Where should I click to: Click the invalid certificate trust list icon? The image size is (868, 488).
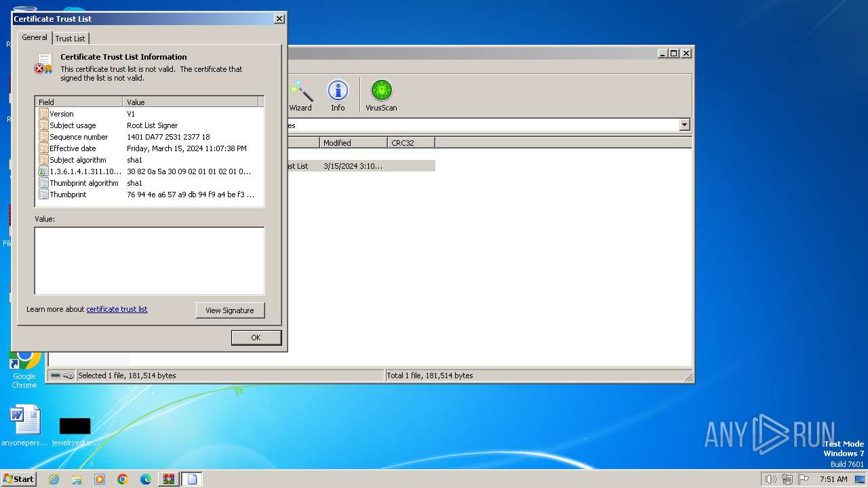[x=43, y=64]
